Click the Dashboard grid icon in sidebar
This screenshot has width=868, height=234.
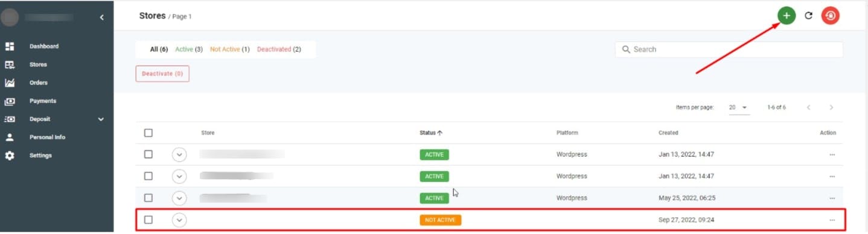click(x=10, y=46)
